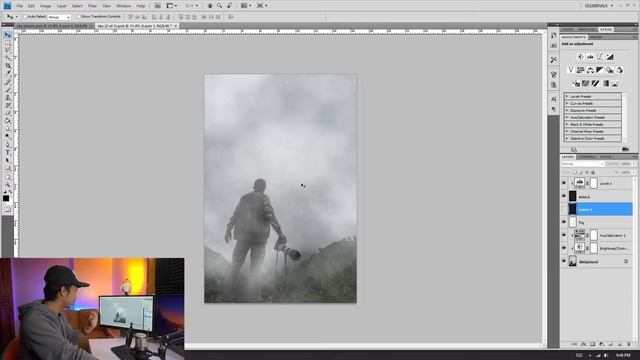Screen dimensions: 640x360
Task: Hide the Hue/Saturation 1 layer
Action: (564, 236)
